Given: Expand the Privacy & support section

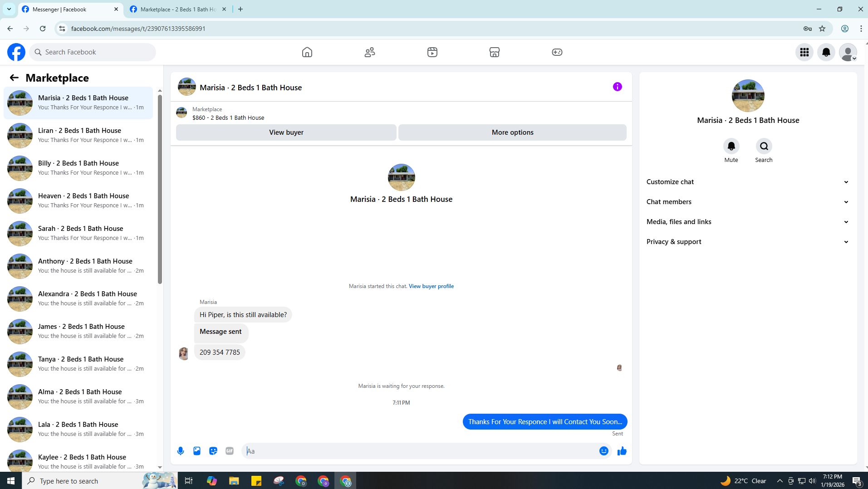Looking at the screenshot, I should (748, 242).
